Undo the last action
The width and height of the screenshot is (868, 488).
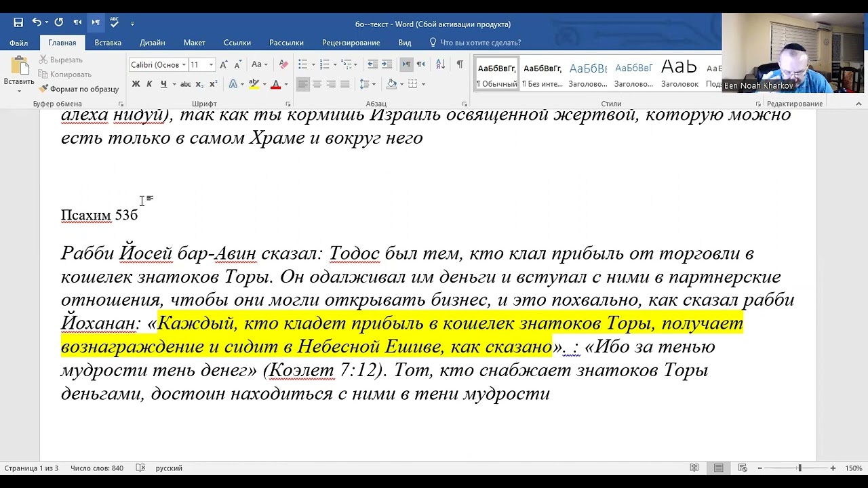click(x=35, y=22)
